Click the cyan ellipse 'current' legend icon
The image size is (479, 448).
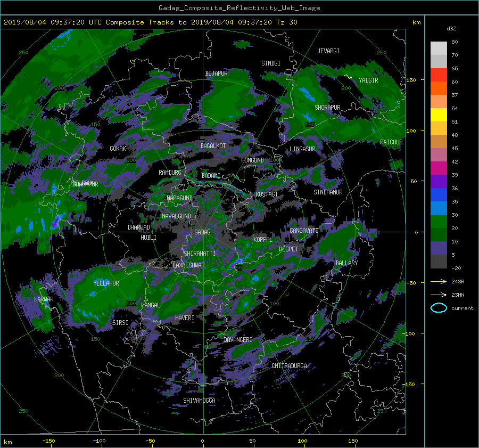[439, 308]
